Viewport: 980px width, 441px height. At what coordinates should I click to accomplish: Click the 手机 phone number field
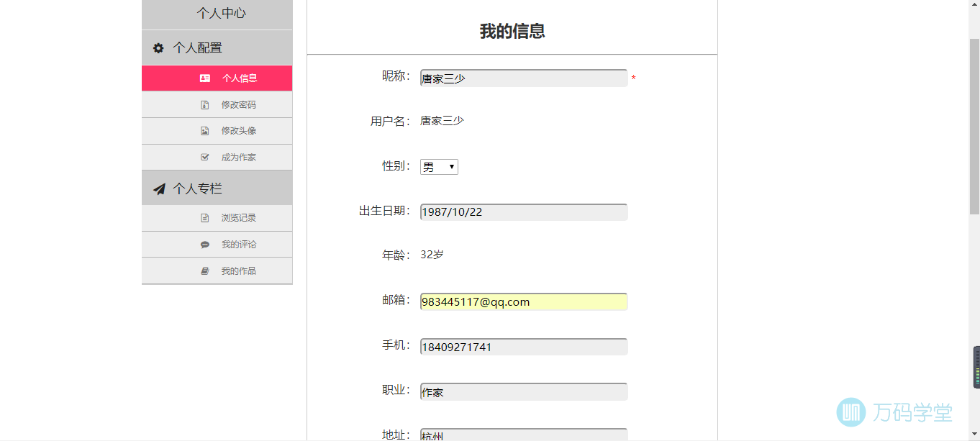[x=523, y=347]
